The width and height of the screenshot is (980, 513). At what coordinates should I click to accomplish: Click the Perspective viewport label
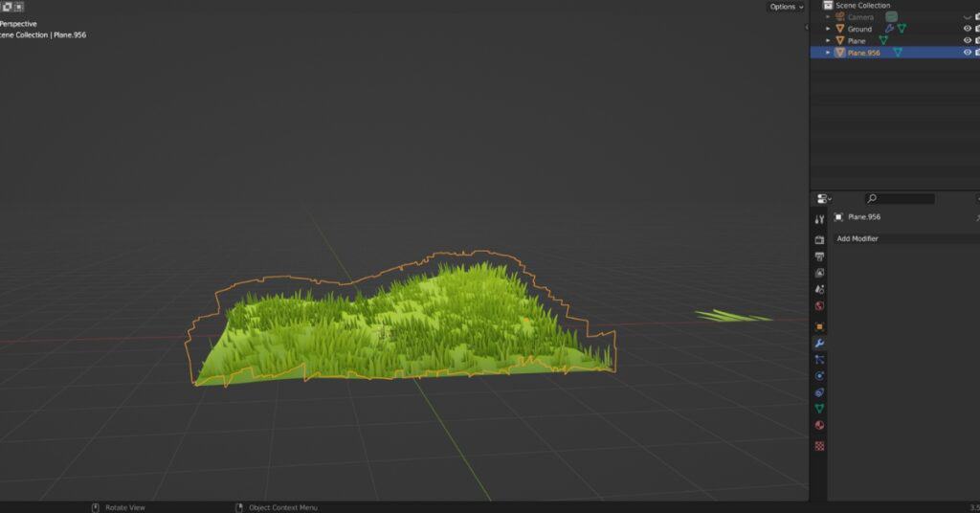tap(18, 24)
